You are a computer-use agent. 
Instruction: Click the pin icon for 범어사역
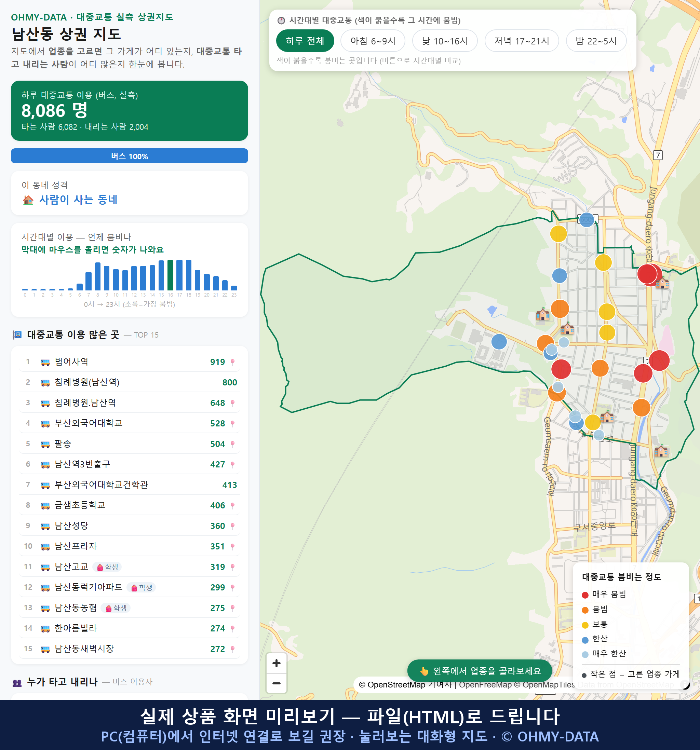point(232,362)
